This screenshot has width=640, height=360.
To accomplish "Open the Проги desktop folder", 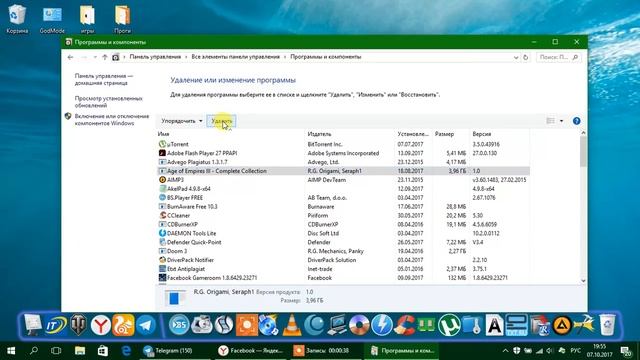I will coord(122,18).
